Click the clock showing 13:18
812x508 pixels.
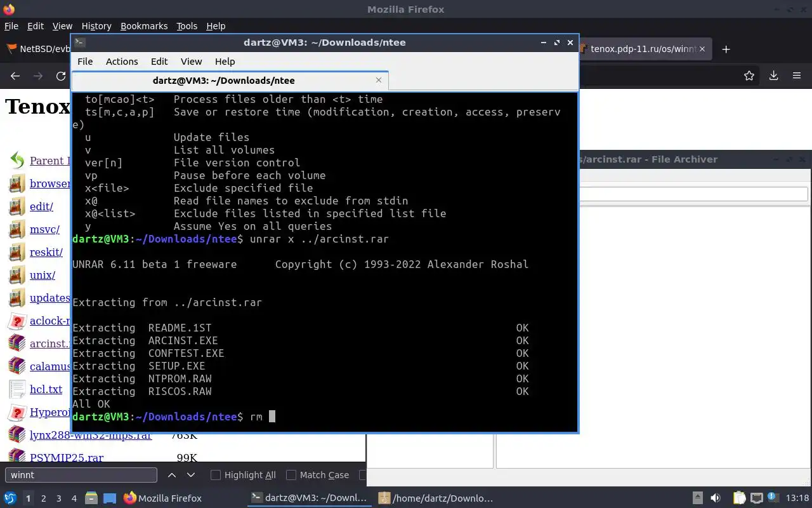797,498
